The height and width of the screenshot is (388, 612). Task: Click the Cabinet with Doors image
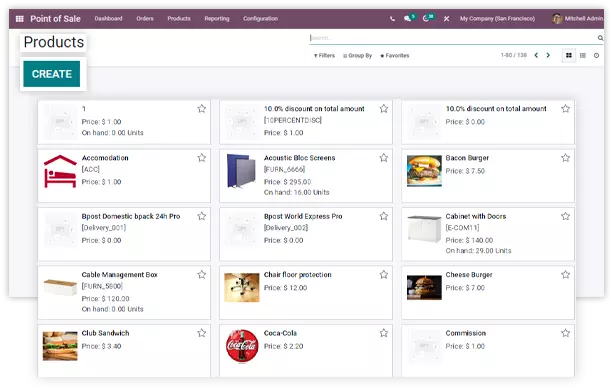tap(424, 228)
